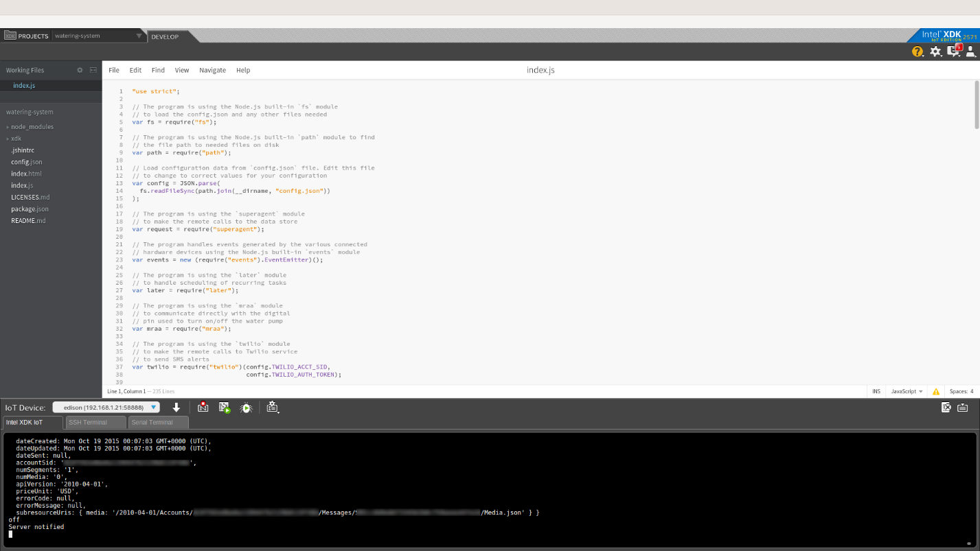
Task: Open README.md in the file tree
Action: (x=28, y=220)
